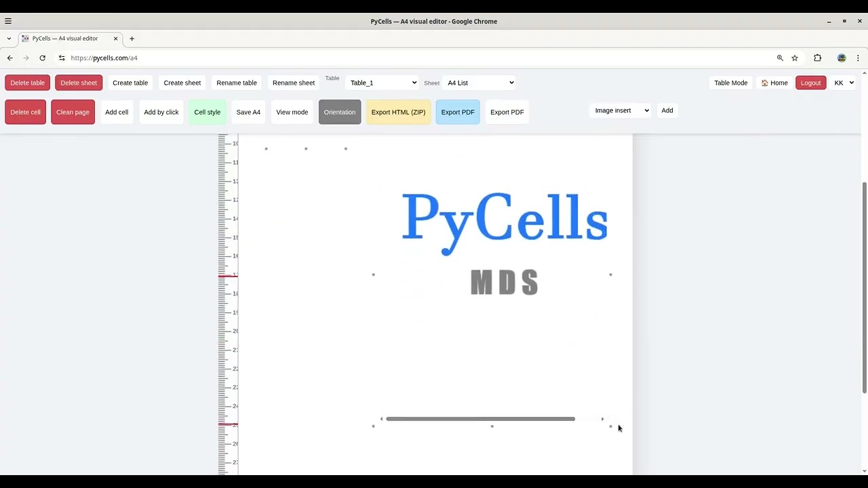Viewport: 868px width, 488px height.
Task: Click Create table button
Action: [x=130, y=83]
